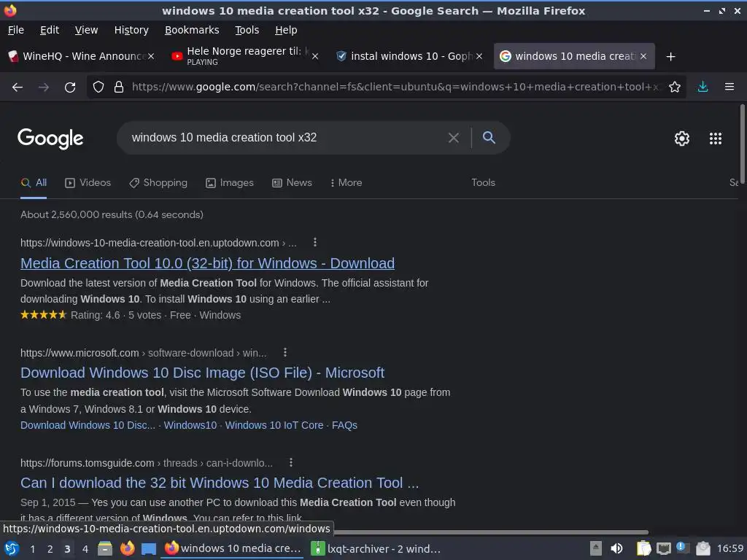This screenshot has width=747, height=560.
Task: Open the LXQt start menu icon
Action: pyautogui.click(x=12, y=548)
